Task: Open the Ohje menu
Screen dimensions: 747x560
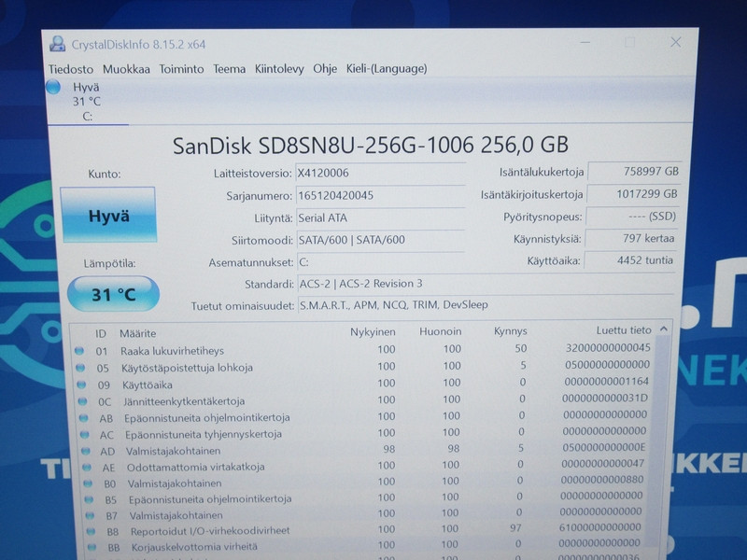Action: click(325, 68)
